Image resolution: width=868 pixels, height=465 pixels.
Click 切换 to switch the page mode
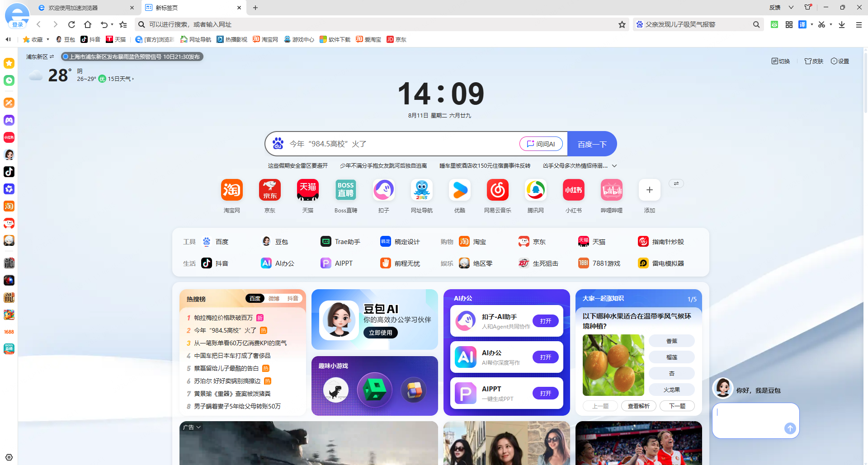tap(781, 61)
